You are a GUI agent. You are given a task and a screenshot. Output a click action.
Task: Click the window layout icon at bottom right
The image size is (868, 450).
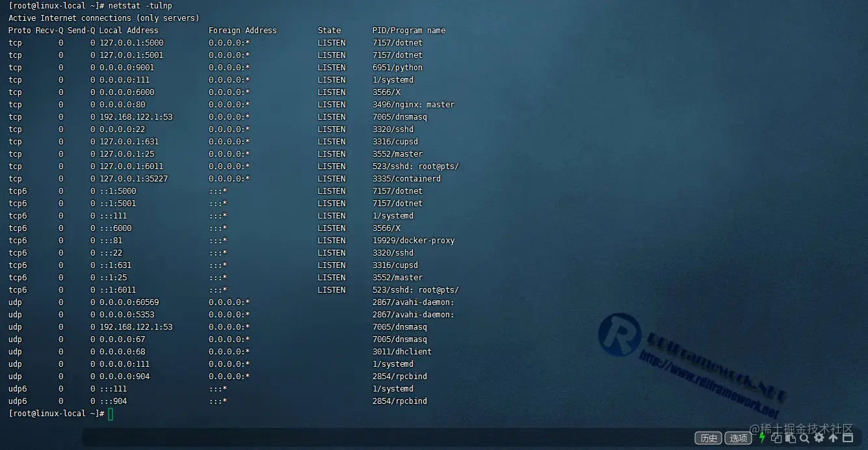(847, 438)
